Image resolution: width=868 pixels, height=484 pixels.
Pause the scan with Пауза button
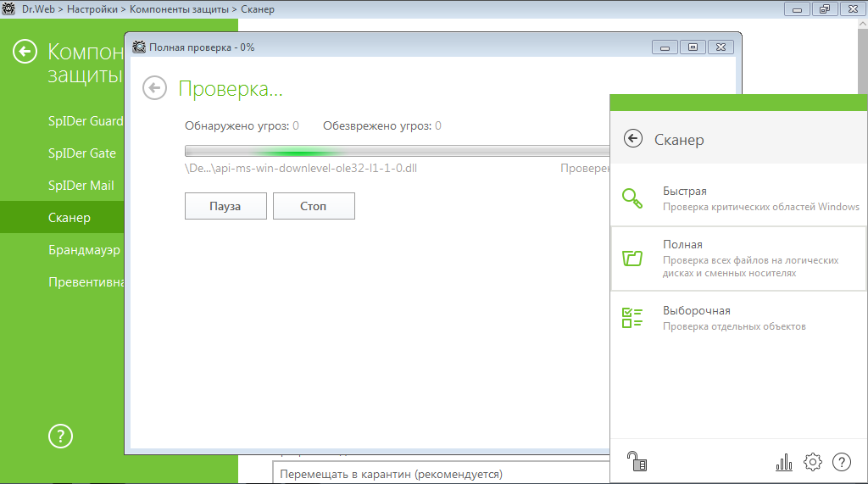pos(225,206)
